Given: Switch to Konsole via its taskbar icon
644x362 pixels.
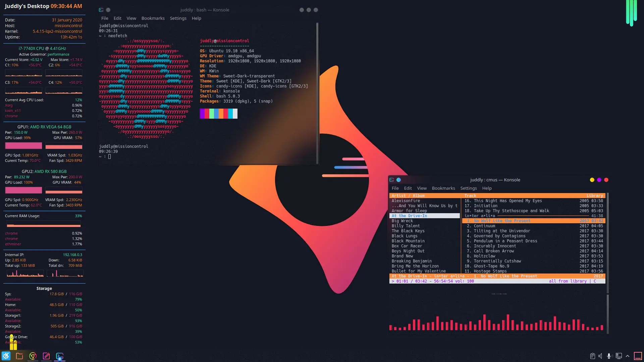Looking at the screenshot, I should coord(60,356).
